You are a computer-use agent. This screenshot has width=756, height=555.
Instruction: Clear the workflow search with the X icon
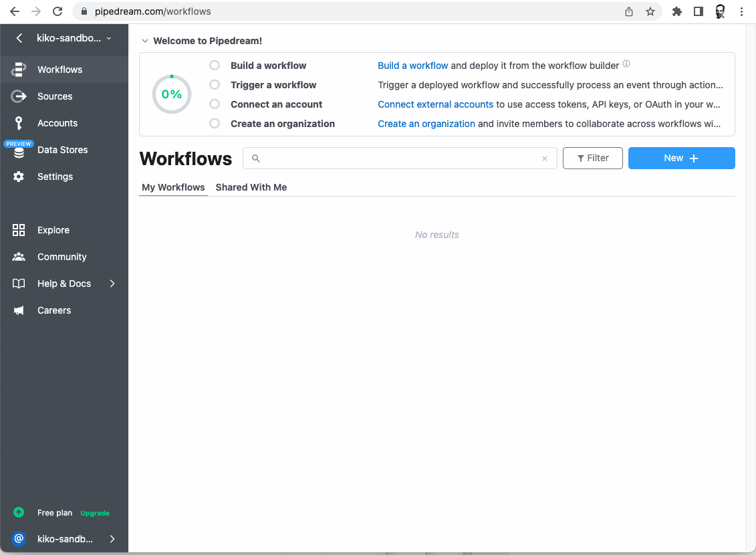[x=545, y=158]
